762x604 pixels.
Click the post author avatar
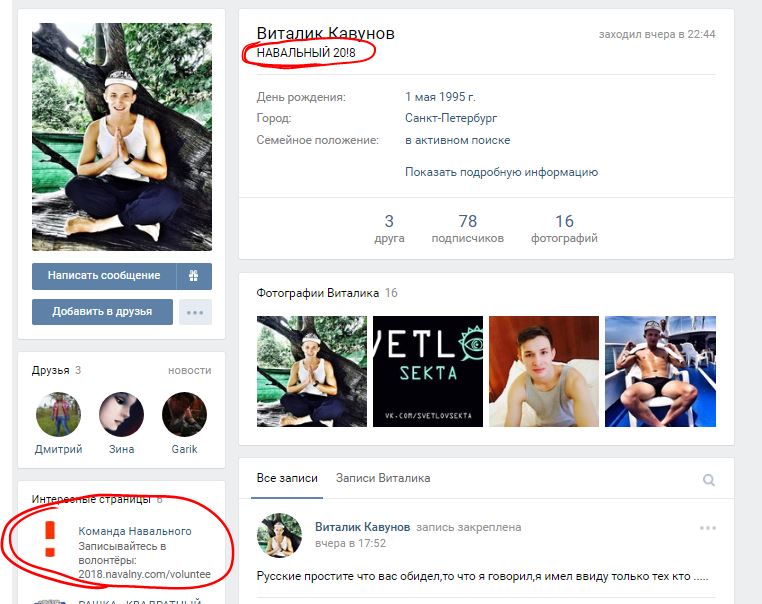click(x=279, y=535)
